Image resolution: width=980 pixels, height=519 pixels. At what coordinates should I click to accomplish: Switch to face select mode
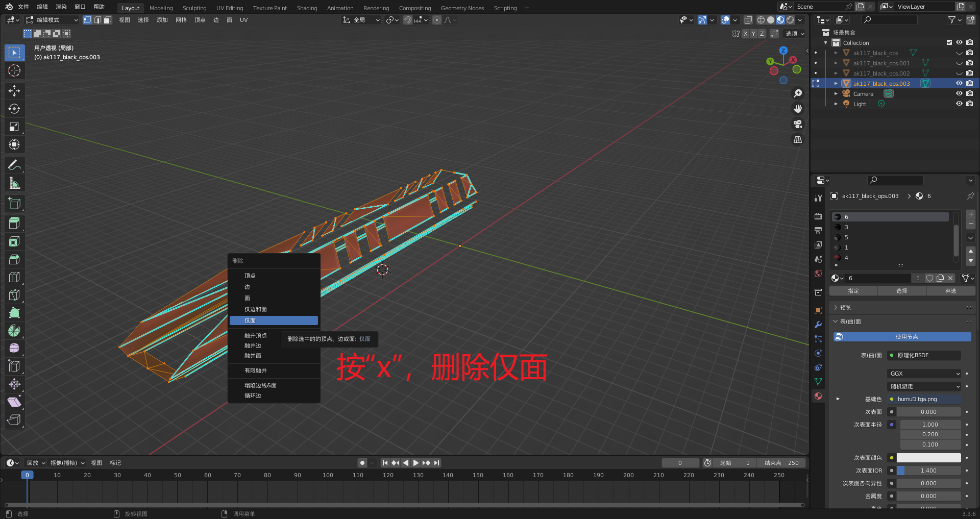pos(107,20)
